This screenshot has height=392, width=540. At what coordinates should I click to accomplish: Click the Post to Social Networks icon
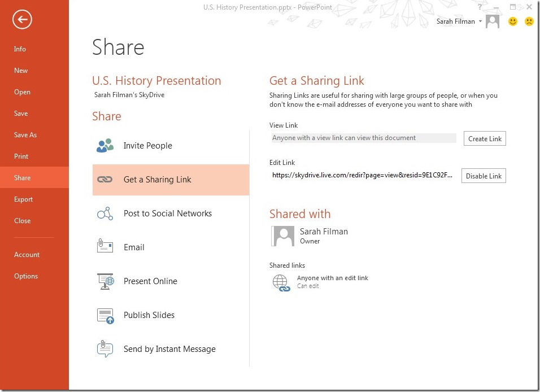tap(105, 213)
